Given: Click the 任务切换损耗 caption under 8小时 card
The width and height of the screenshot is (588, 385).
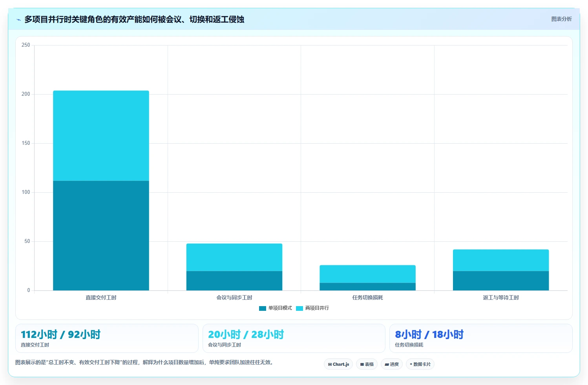Looking at the screenshot, I should [x=409, y=345].
